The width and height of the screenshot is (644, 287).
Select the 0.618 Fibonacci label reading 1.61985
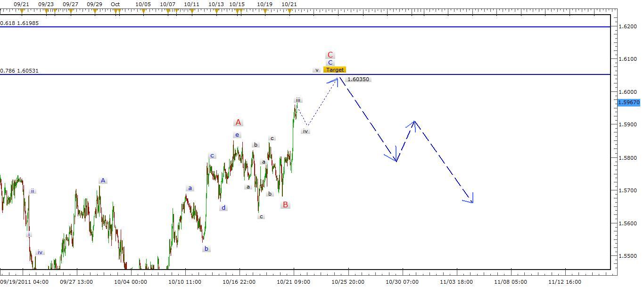click(x=20, y=23)
